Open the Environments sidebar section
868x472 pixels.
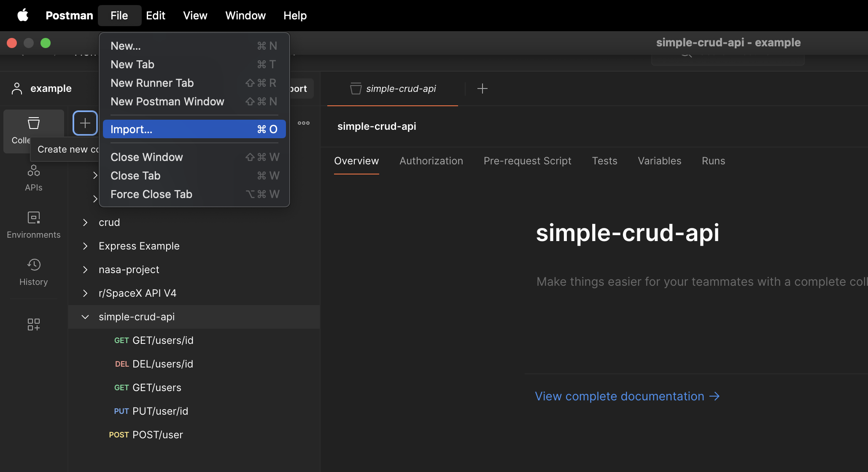[x=33, y=225]
